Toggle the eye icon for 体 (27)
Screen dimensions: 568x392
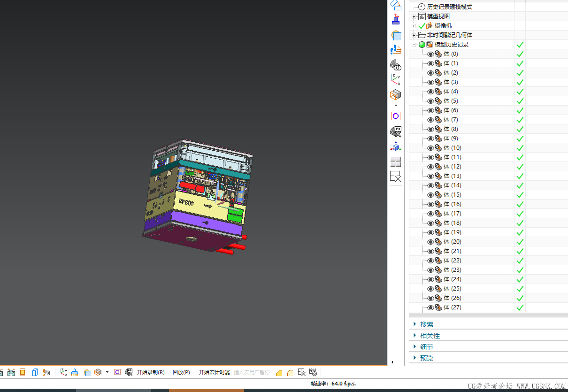click(x=430, y=307)
